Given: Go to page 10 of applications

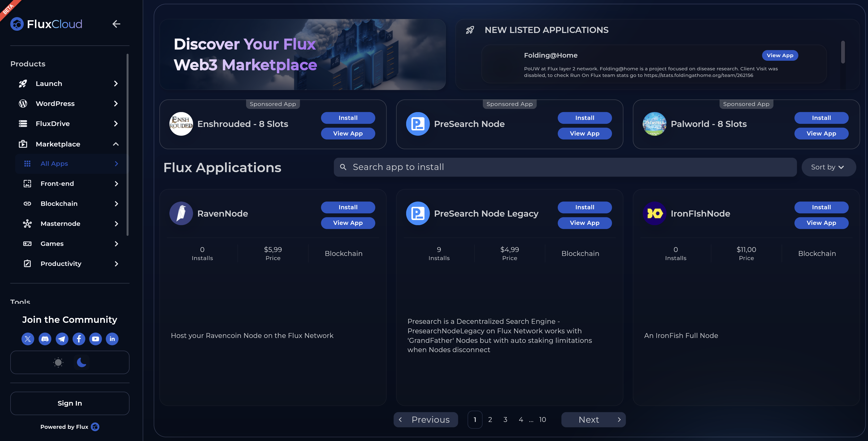Looking at the screenshot, I should [x=542, y=420].
